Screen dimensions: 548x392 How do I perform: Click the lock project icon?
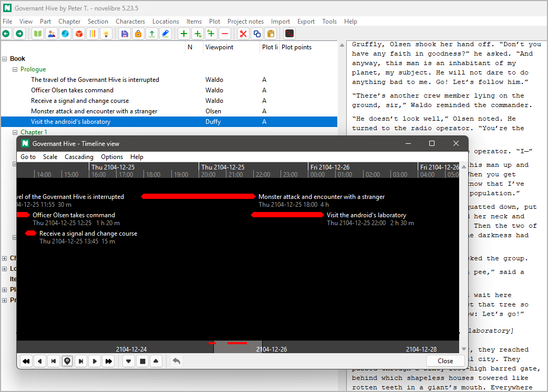(x=138, y=33)
